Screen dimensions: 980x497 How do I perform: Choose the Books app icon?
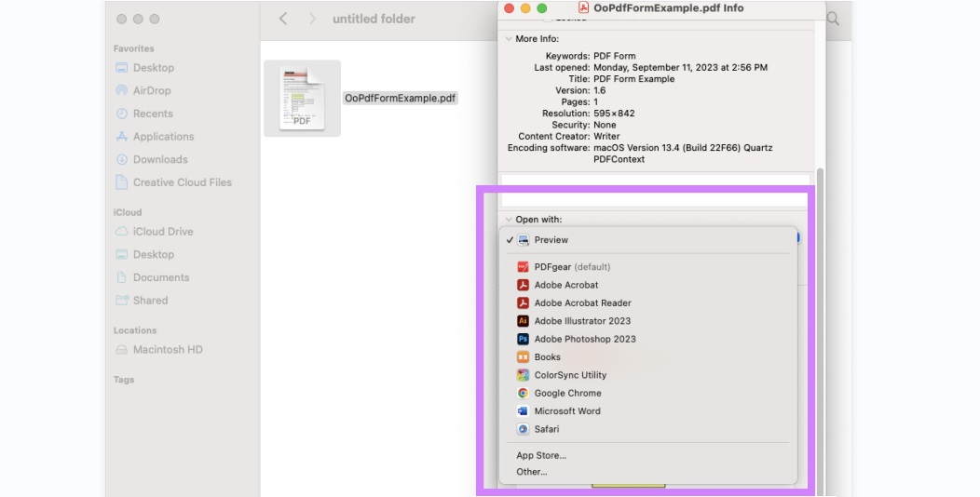(523, 357)
